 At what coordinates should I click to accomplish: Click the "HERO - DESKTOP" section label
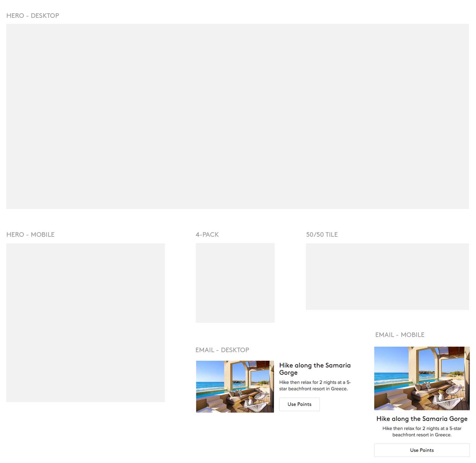coord(33,16)
